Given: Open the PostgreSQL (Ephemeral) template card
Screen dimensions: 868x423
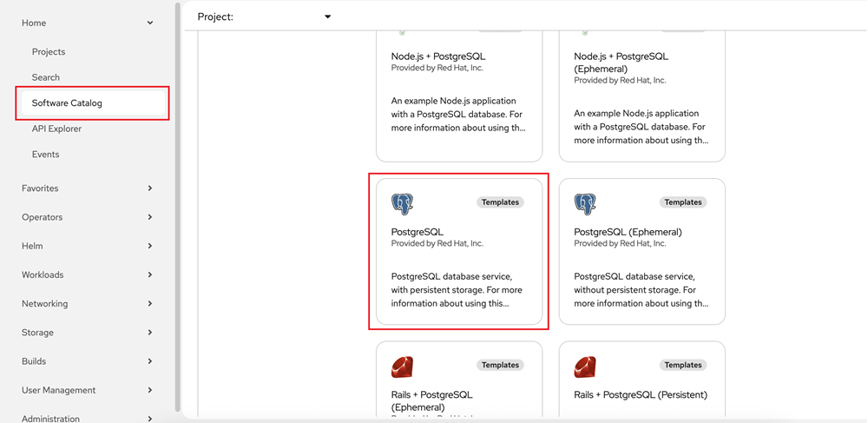Looking at the screenshot, I should click(x=642, y=251).
